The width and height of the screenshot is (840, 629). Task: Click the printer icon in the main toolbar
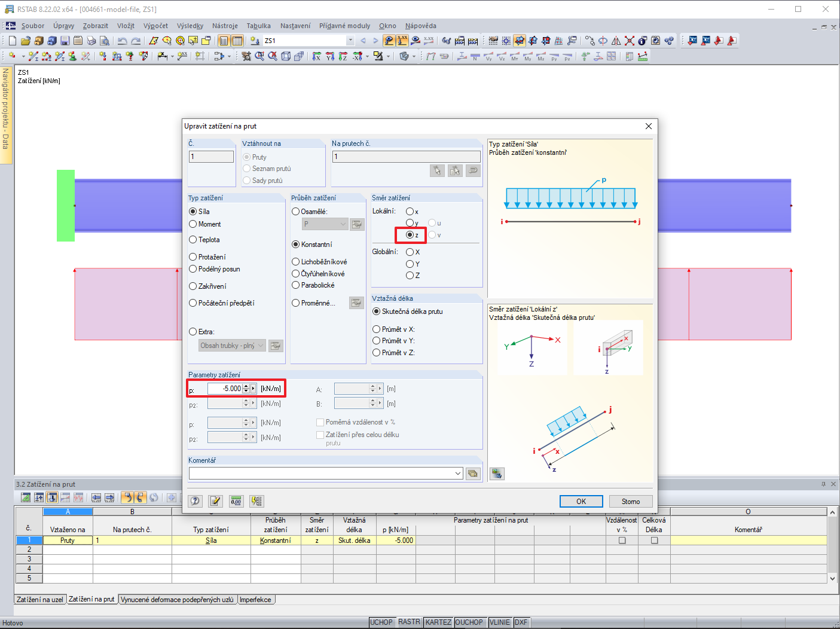pos(91,41)
